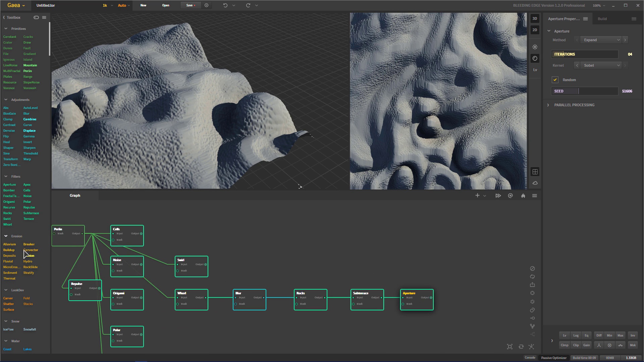Screen dimensions: 644x362
Task: Open the Console from status bar
Action: (x=530, y=358)
